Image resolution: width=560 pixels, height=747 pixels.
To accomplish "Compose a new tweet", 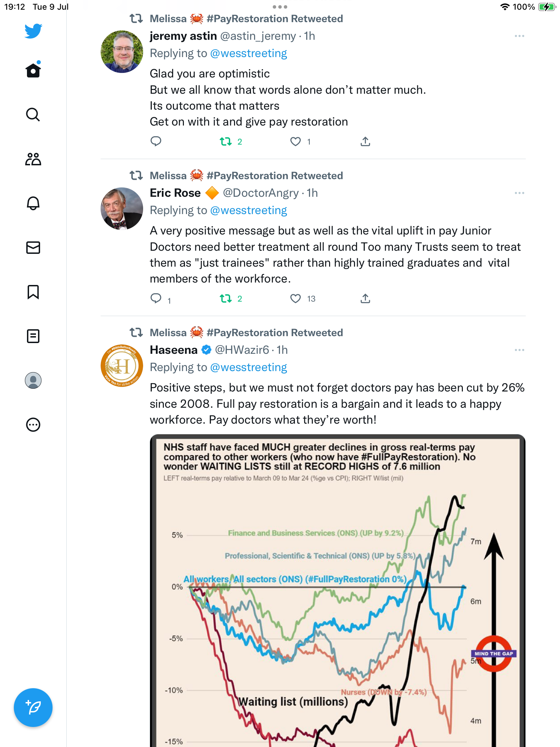I will [33, 708].
